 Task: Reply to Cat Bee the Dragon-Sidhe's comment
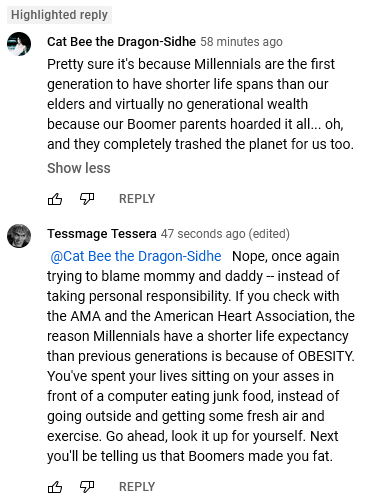click(137, 199)
